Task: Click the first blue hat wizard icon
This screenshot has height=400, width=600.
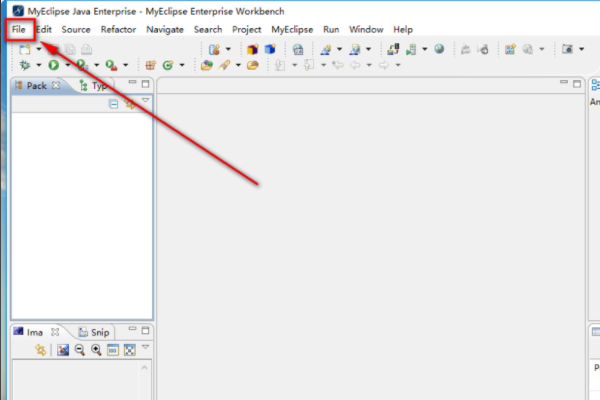Action: [326, 49]
